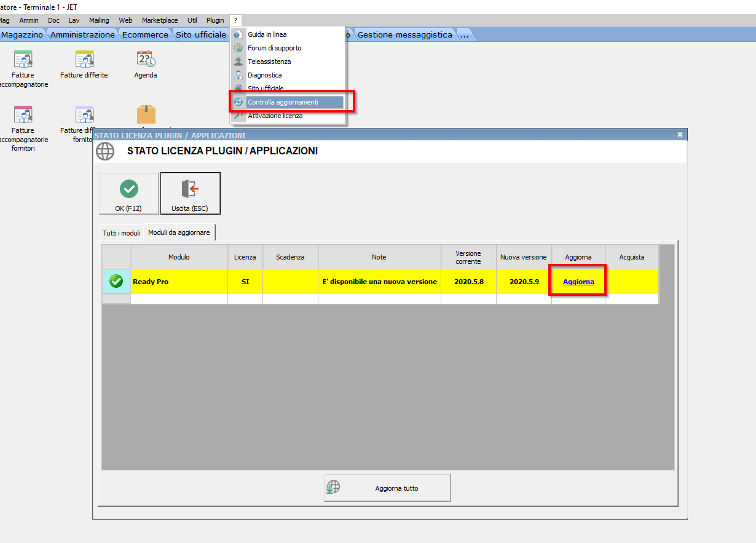Image resolution: width=756 pixels, height=543 pixels.
Task: Exit the dialog with Uscita (ESC)
Action: click(190, 194)
